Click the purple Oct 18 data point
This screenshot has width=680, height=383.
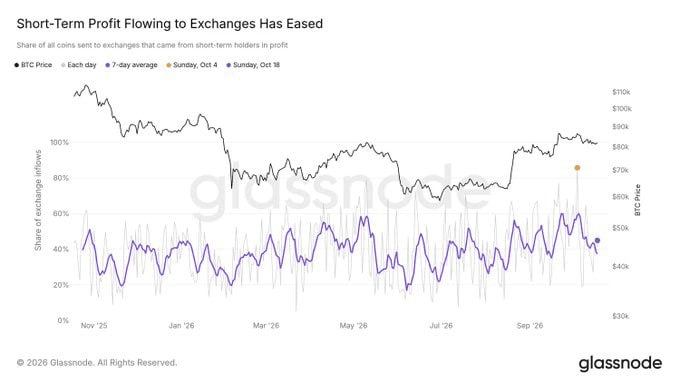(597, 240)
